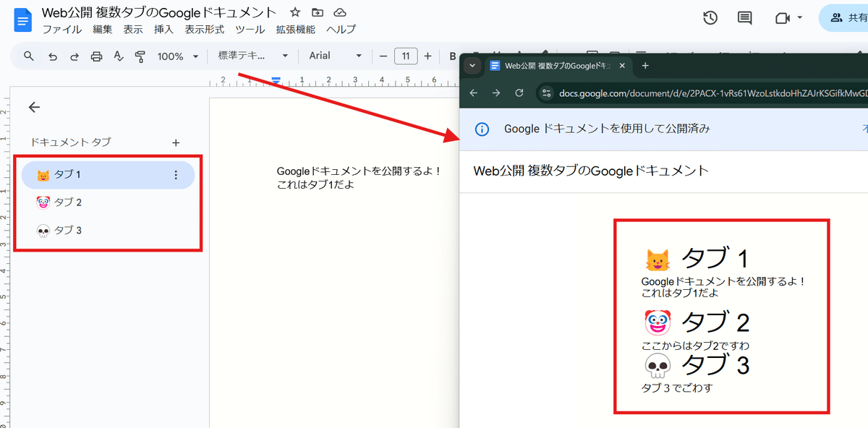
Task: Click the cloud save status icon
Action: coord(339,13)
